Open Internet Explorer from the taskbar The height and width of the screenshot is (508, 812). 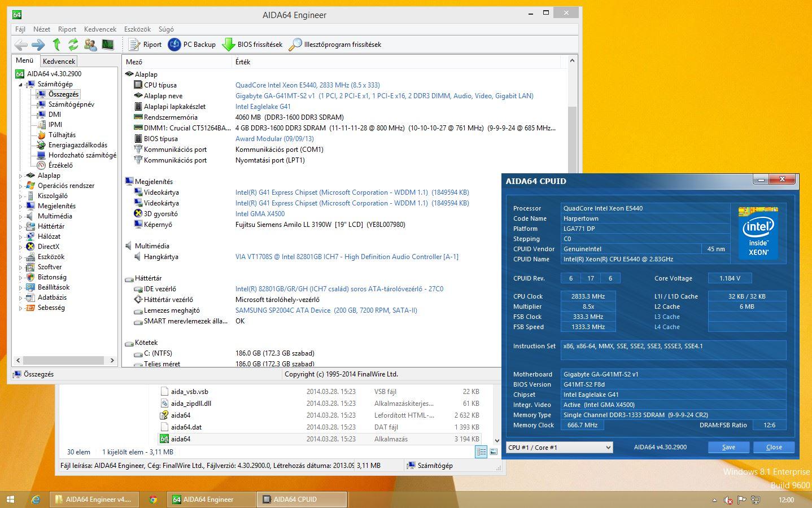coord(36,500)
